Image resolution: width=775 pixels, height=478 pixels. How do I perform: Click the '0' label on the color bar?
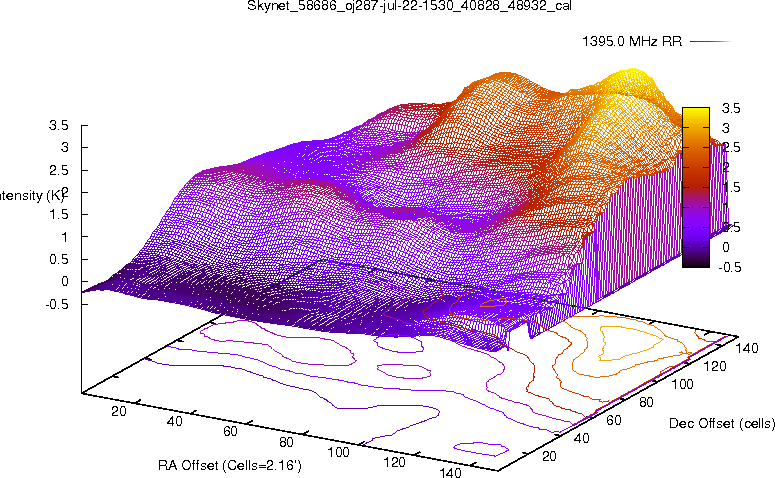726,247
